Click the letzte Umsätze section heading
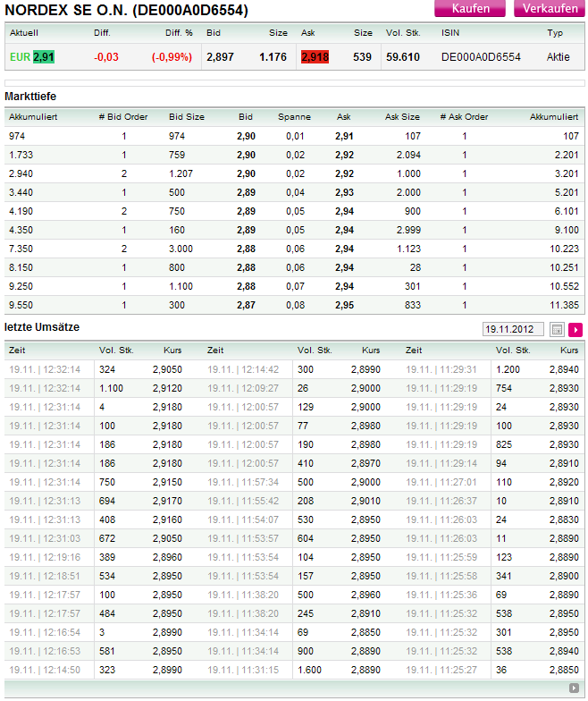The width and height of the screenshot is (588, 701). coord(42,327)
